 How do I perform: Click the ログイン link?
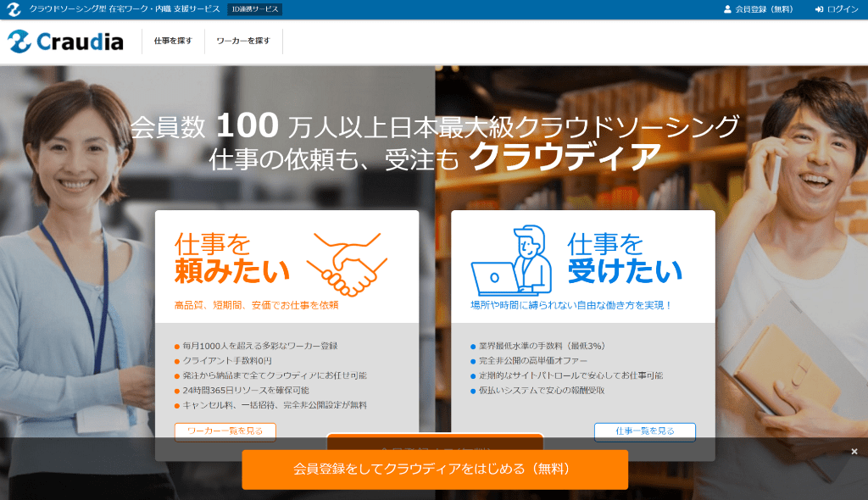pyautogui.click(x=843, y=9)
